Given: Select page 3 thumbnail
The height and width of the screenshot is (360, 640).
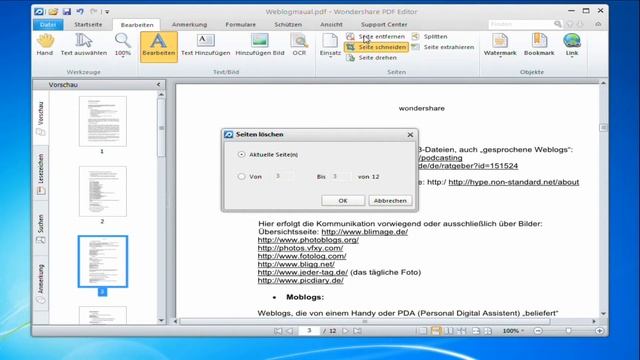Looking at the screenshot, I should (x=103, y=262).
